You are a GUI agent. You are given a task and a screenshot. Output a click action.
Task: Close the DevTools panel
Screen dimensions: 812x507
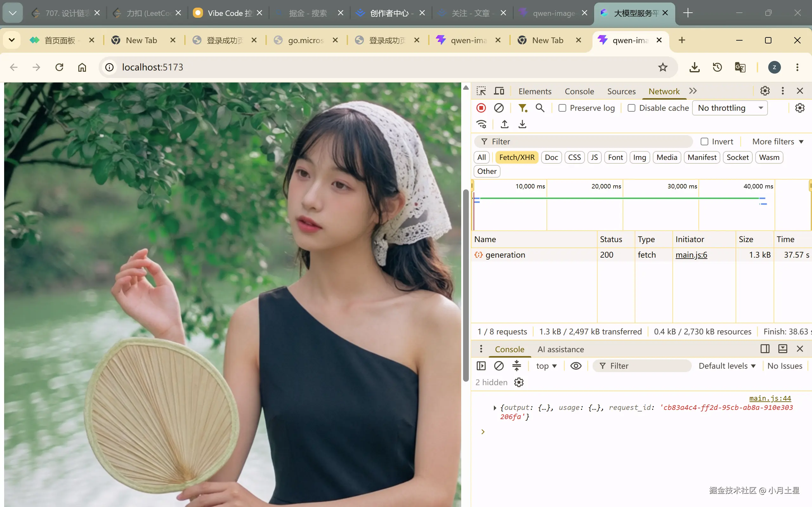[800, 91]
